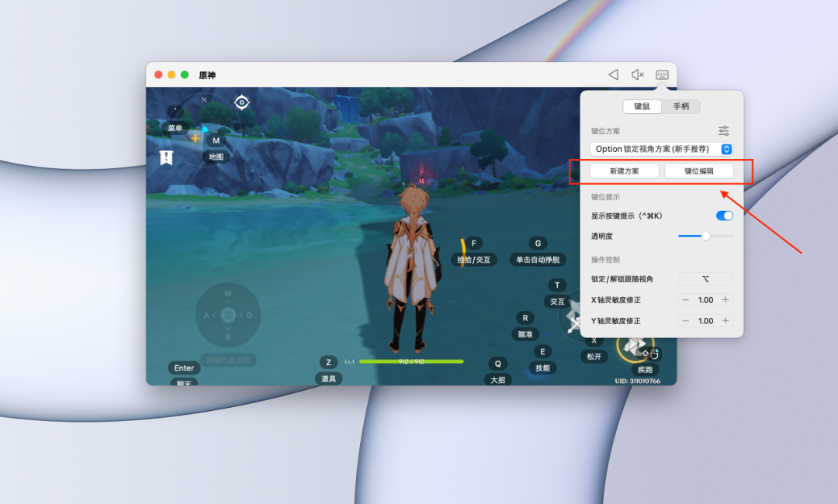Click the ⌥ shortcut field for 锁定/解锁跟随视角

(x=705, y=278)
